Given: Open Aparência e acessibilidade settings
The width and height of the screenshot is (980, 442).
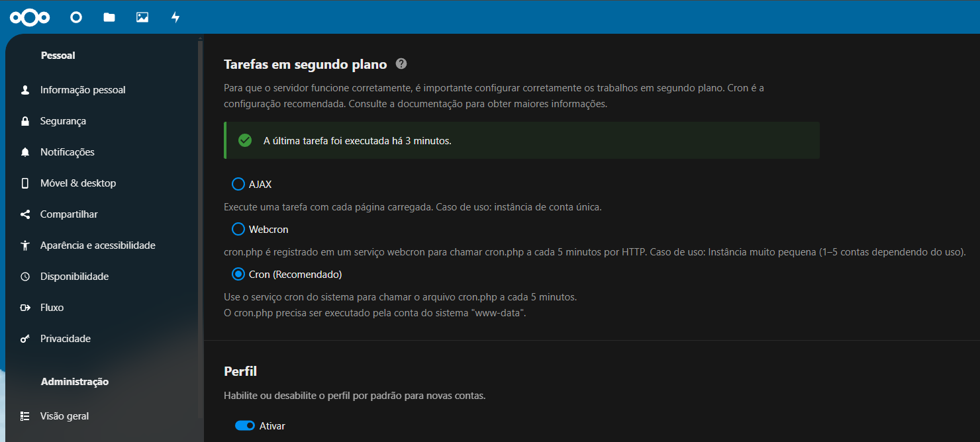Looking at the screenshot, I should coord(97,245).
